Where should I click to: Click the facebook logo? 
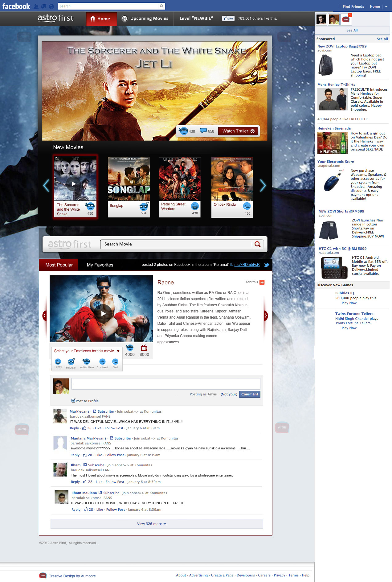point(16,6)
